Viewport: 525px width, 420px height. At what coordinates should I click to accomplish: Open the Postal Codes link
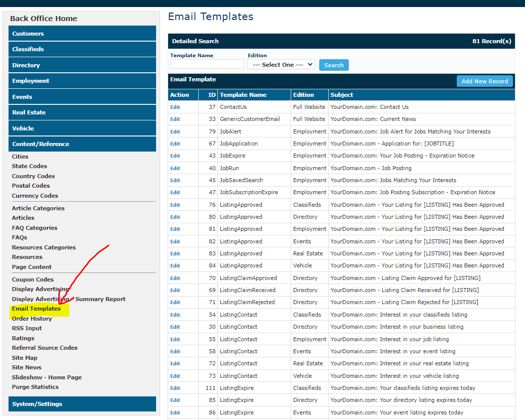click(31, 185)
